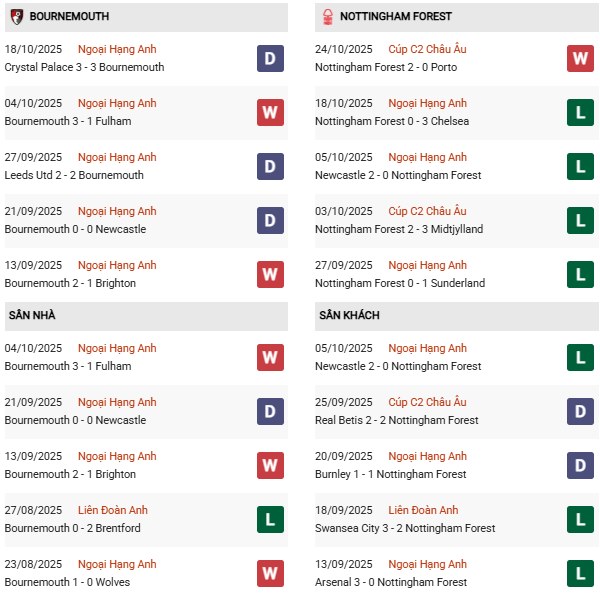The width and height of the screenshot is (600, 604).
Task: Open the BOURNEMOUTH team header
Action: coord(70,17)
